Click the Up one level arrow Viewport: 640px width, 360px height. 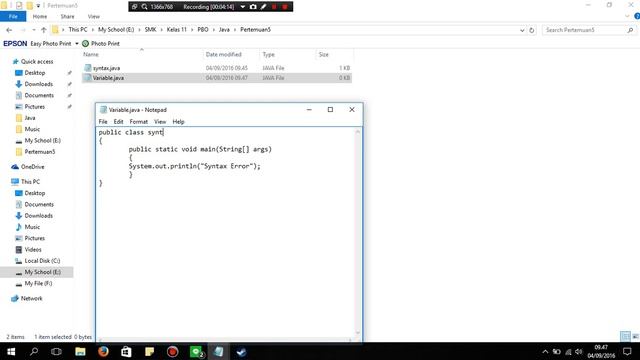[x=44, y=30]
